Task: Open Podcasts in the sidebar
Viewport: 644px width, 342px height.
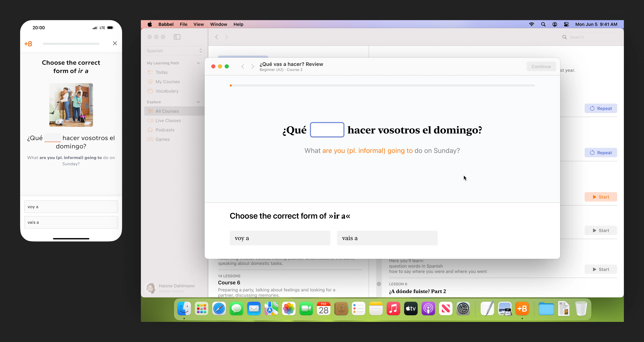Action: coord(174,130)
